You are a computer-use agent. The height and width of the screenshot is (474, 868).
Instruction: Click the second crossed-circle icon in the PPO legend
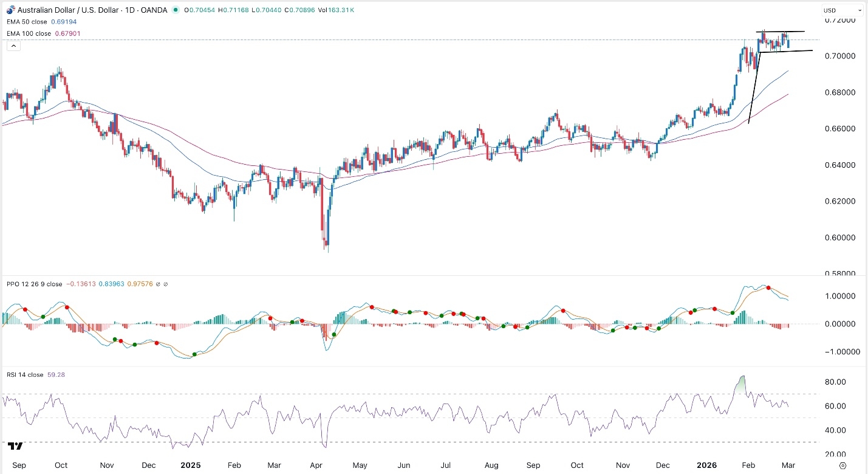click(166, 284)
